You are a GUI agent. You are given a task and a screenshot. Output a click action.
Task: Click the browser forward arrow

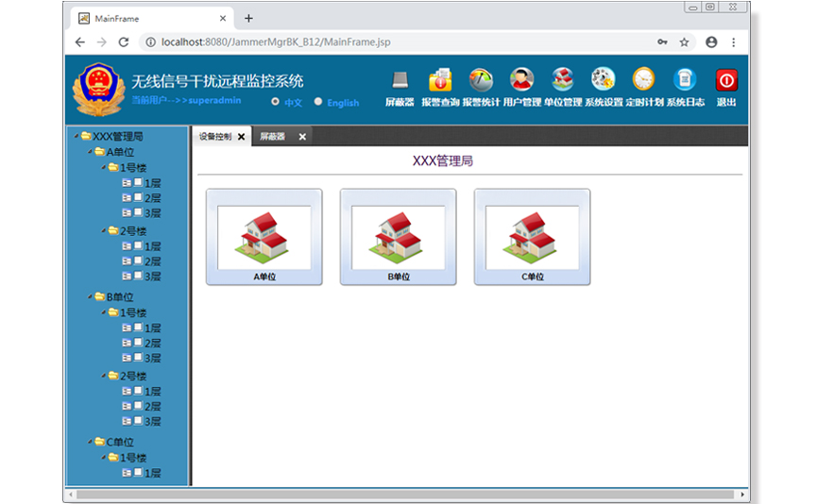pos(102,42)
